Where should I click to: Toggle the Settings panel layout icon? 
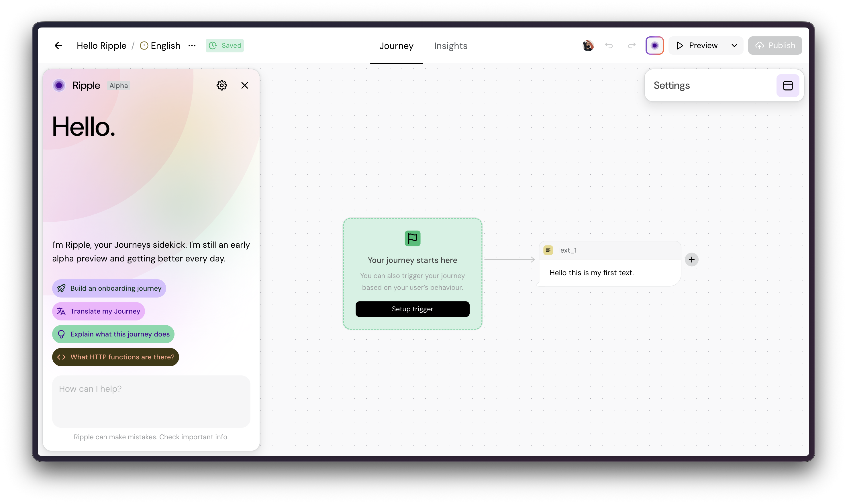tap(787, 86)
